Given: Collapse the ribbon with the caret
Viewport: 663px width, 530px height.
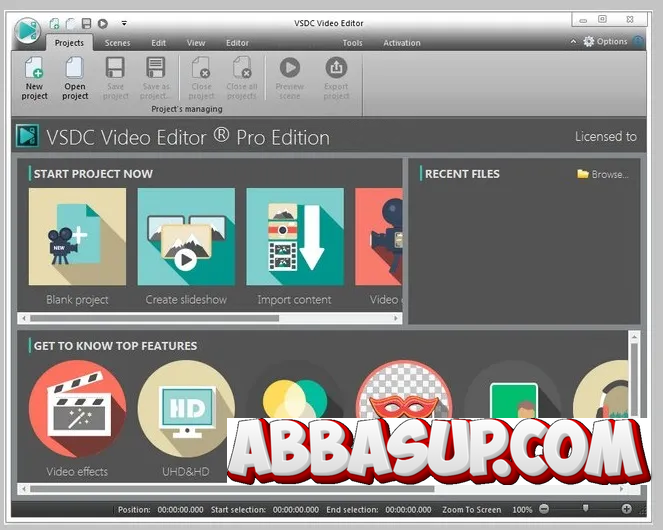Looking at the screenshot, I should pos(573,41).
